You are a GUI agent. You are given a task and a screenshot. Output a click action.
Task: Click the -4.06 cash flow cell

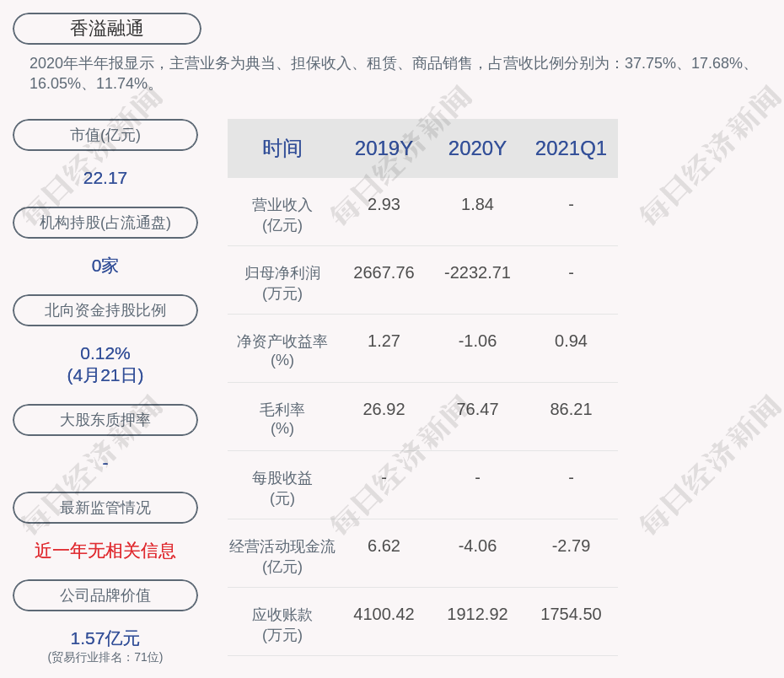click(x=477, y=546)
